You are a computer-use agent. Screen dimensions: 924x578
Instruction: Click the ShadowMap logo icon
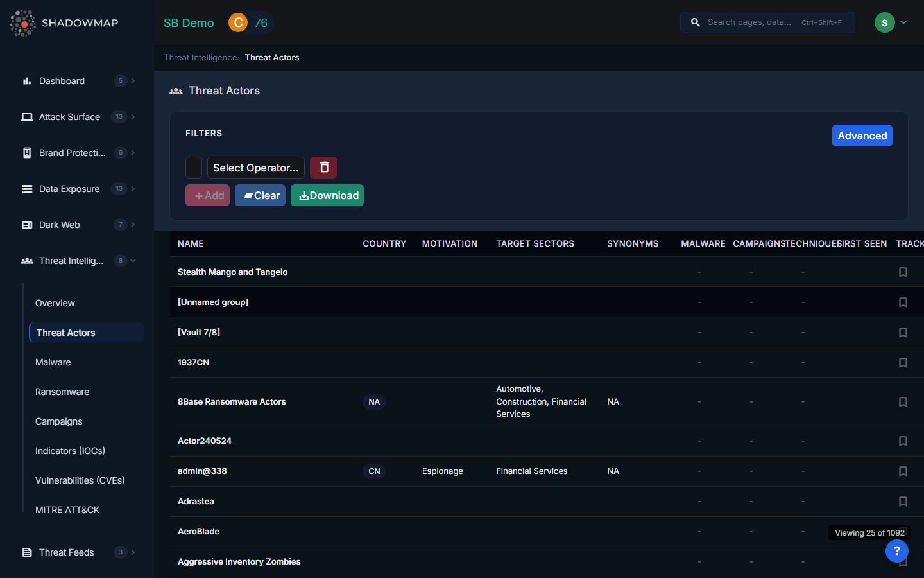pyautogui.click(x=23, y=23)
